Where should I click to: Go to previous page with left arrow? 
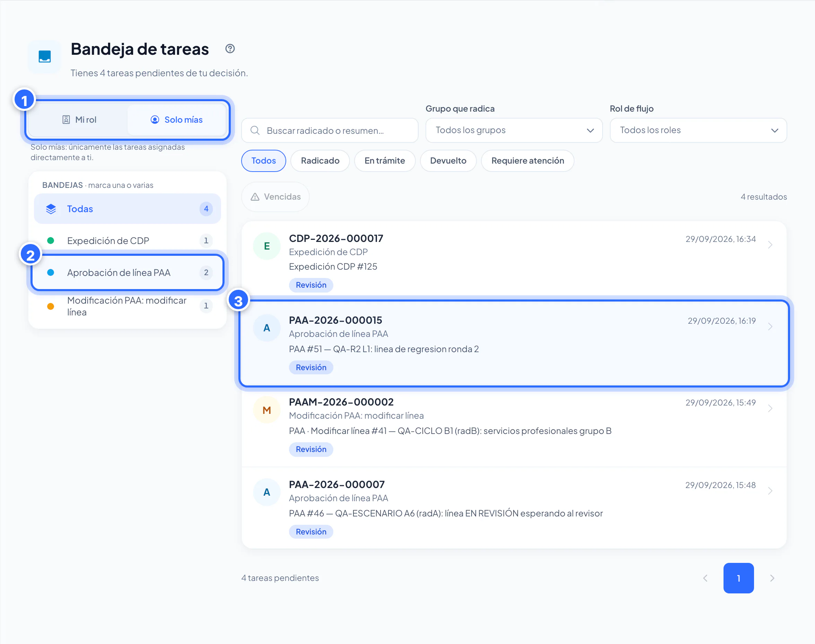705,578
